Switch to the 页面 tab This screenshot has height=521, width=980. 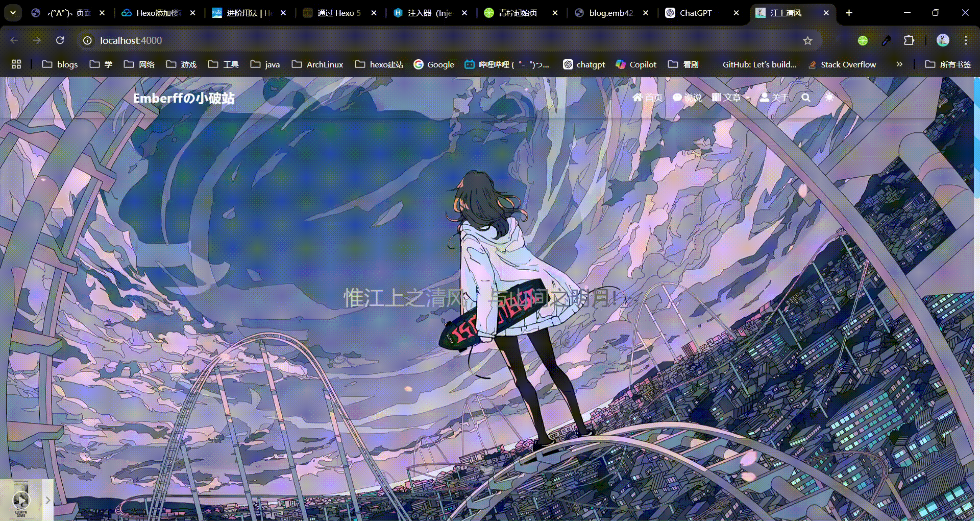[x=67, y=13]
